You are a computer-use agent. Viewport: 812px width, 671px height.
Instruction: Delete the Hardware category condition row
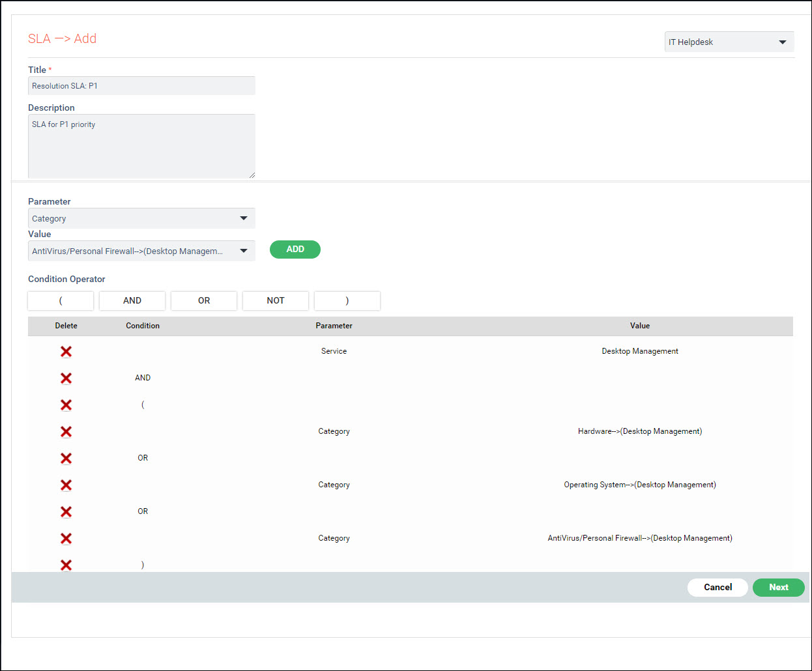tap(66, 432)
